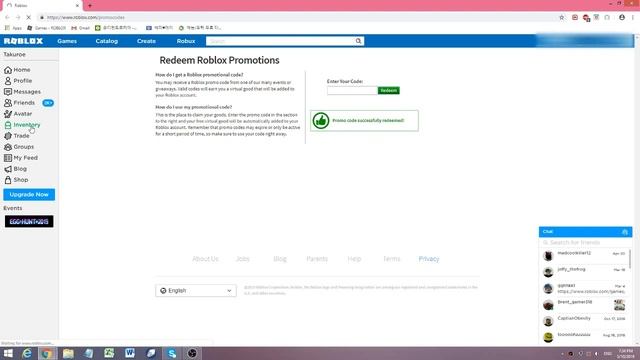The image size is (640, 360).
Task: Click the Takuroe username
Action: (x=15, y=54)
